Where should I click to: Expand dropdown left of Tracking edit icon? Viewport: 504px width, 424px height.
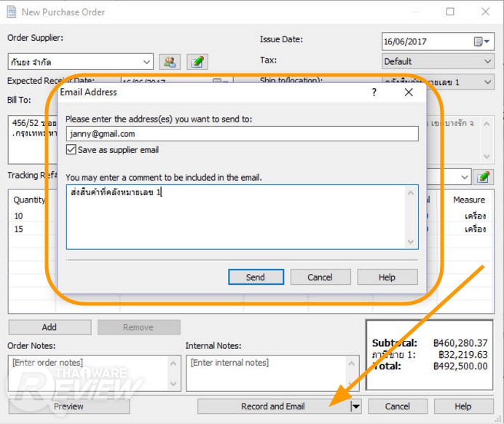[x=465, y=177]
